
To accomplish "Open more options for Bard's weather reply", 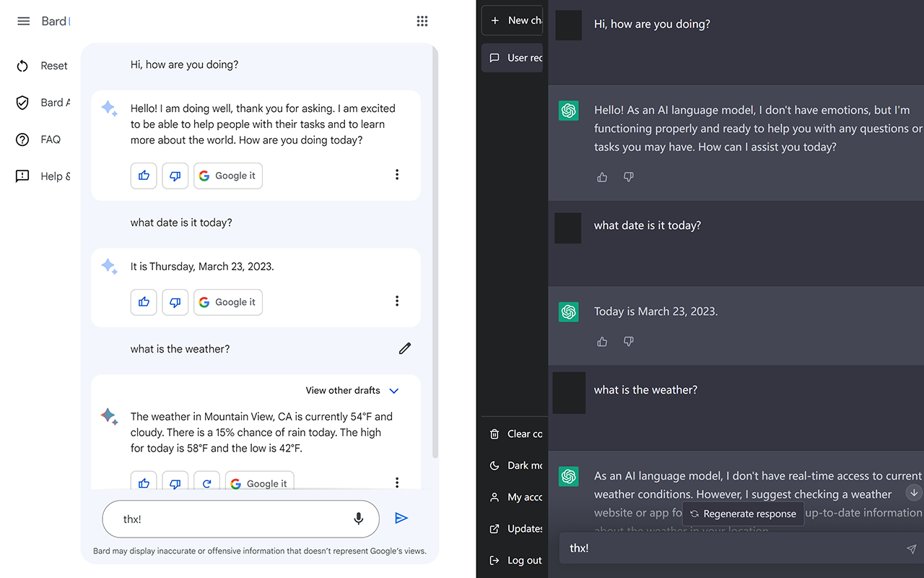I will coord(397,482).
